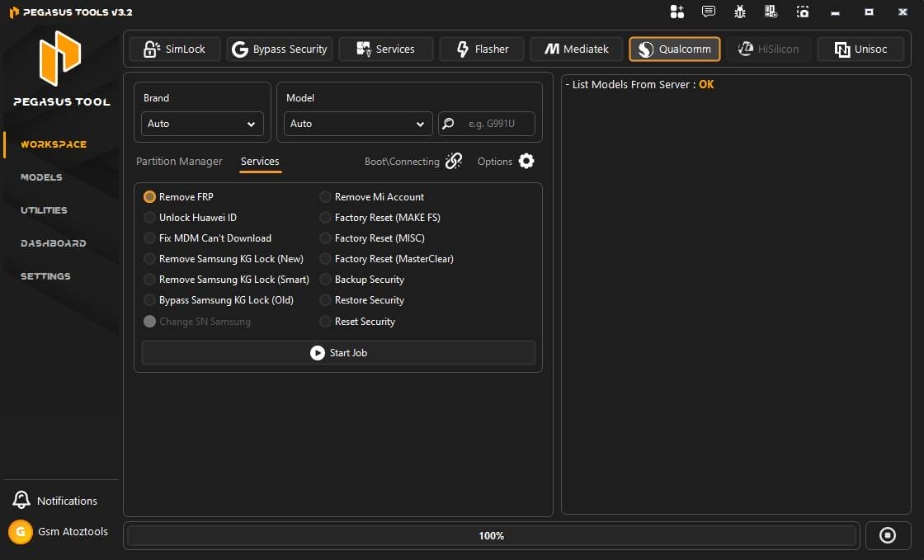Open the Settings section in sidebar
The height and width of the screenshot is (560, 924).
pyautogui.click(x=45, y=276)
